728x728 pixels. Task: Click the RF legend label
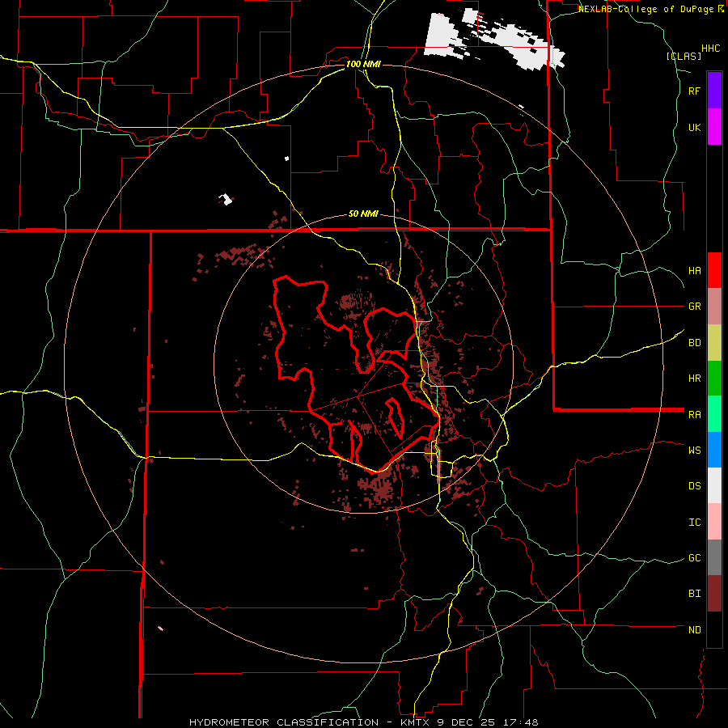(694, 91)
